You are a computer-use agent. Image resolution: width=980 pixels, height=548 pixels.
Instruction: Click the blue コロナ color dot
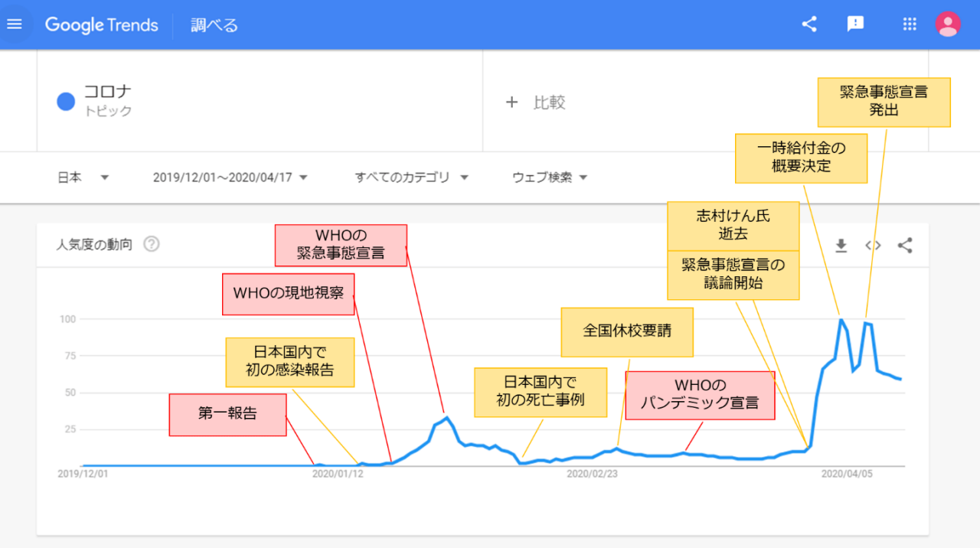66,101
